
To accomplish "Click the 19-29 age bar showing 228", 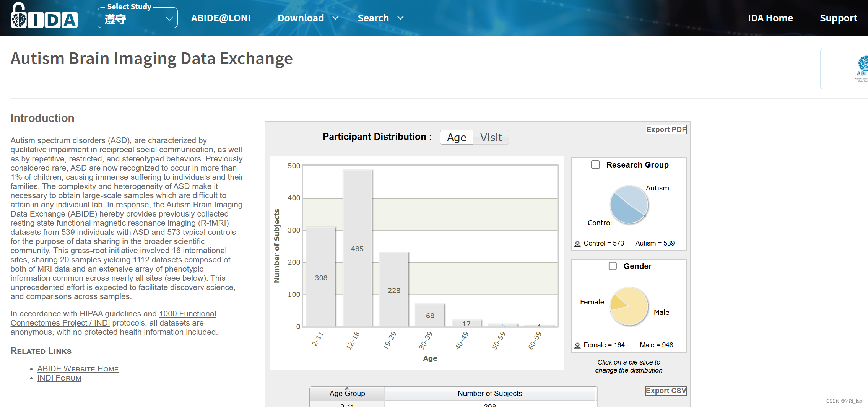I will (x=394, y=289).
